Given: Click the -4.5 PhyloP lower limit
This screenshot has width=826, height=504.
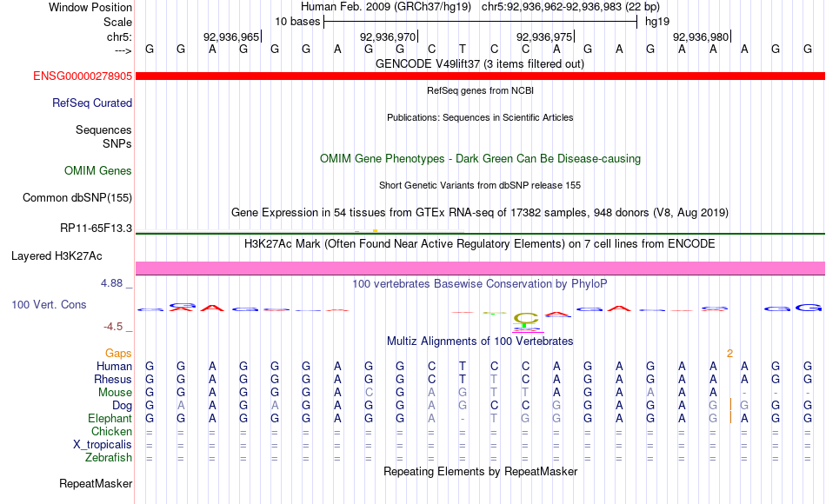Looking at the screenshot, I should coord(113,327).
